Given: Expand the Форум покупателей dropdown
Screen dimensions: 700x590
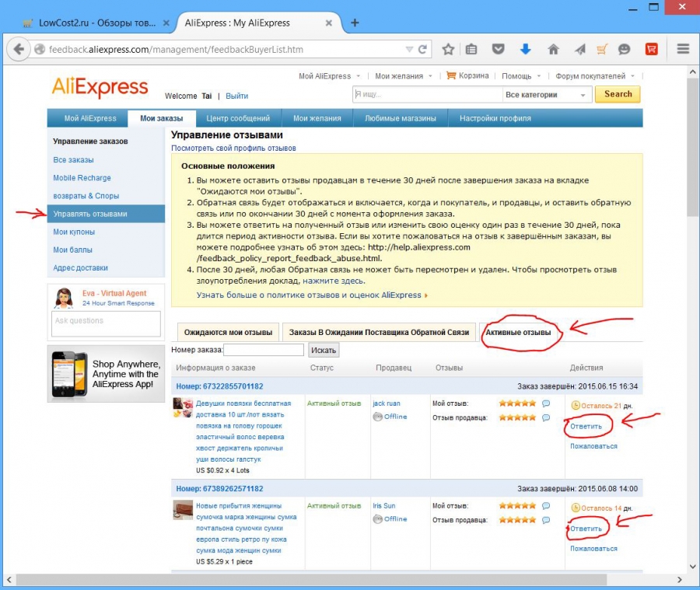Looking at the screenshot, I should tap(595, 76).
